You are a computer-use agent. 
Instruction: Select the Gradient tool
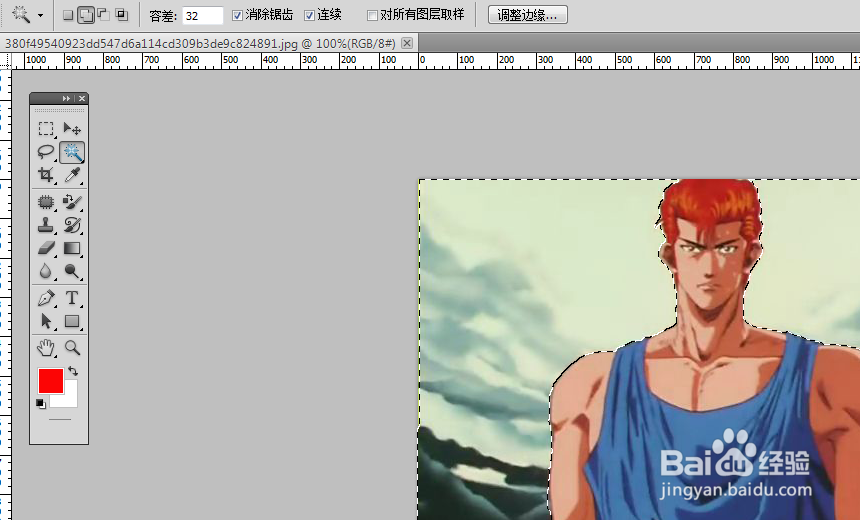click(72, 248)
